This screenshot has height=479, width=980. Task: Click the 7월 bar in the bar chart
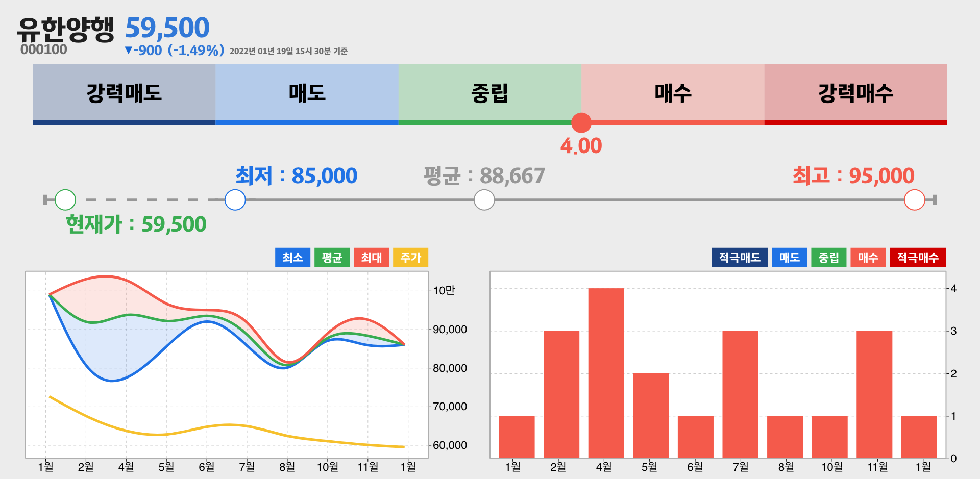point(741,394)
